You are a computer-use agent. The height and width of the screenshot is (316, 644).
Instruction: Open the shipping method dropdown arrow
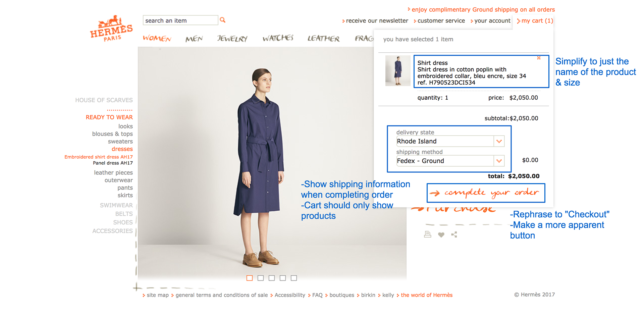pos(499,161)
